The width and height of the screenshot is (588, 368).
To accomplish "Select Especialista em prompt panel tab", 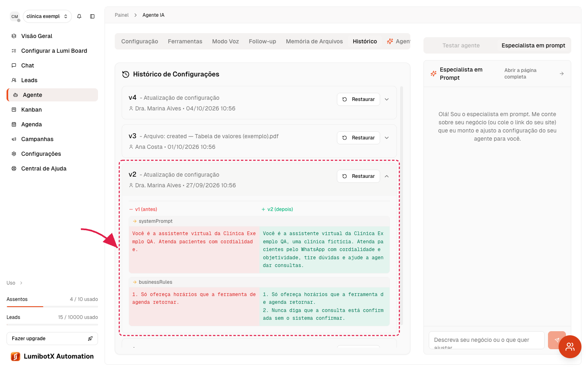I will coord(533,45).
